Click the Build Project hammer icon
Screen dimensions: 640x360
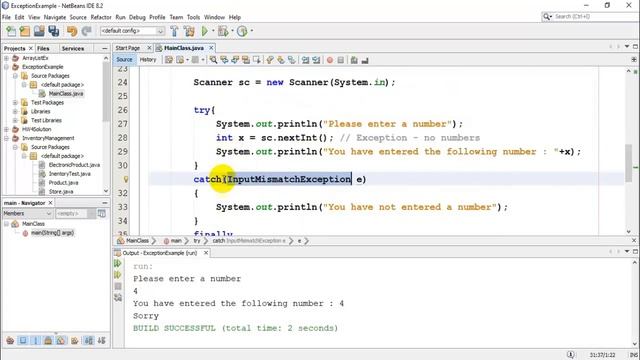(174, 31)
